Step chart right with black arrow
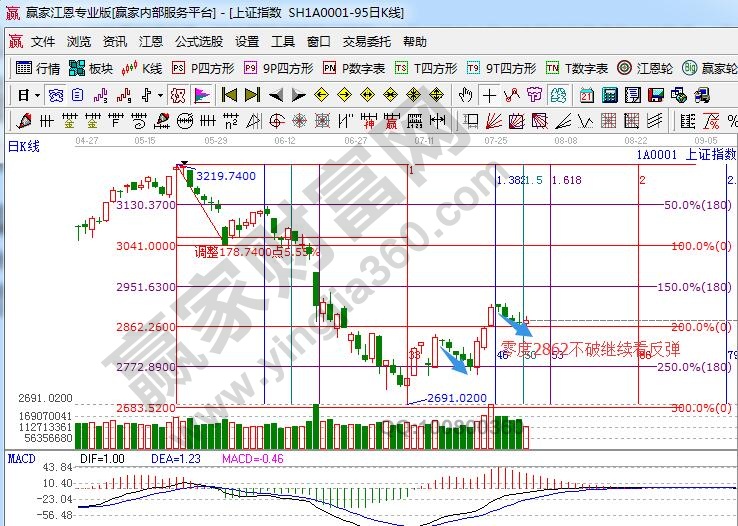 click(x=298, y=96)
